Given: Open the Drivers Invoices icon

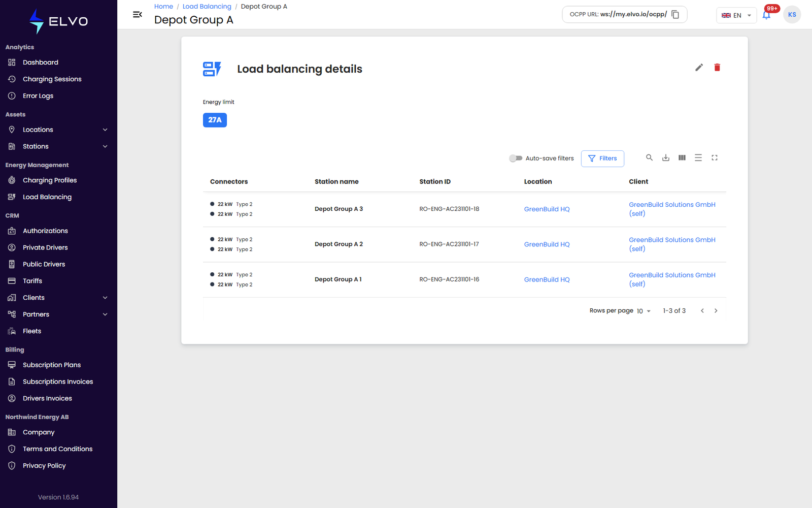Looking at the screenshot, I should pyautogui.click(x=12, y=398).
